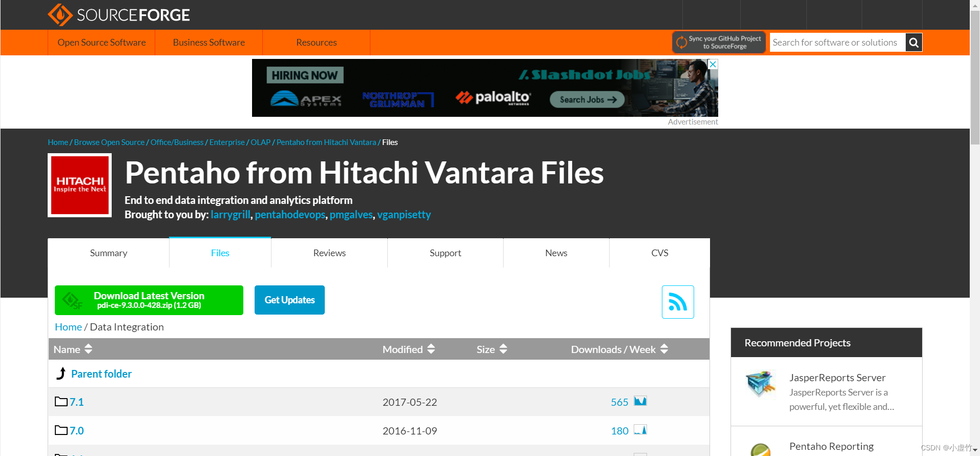Screen dimensions: 980x456
Task: Switch to the Reviews tab
Action: tap(329, 253)
